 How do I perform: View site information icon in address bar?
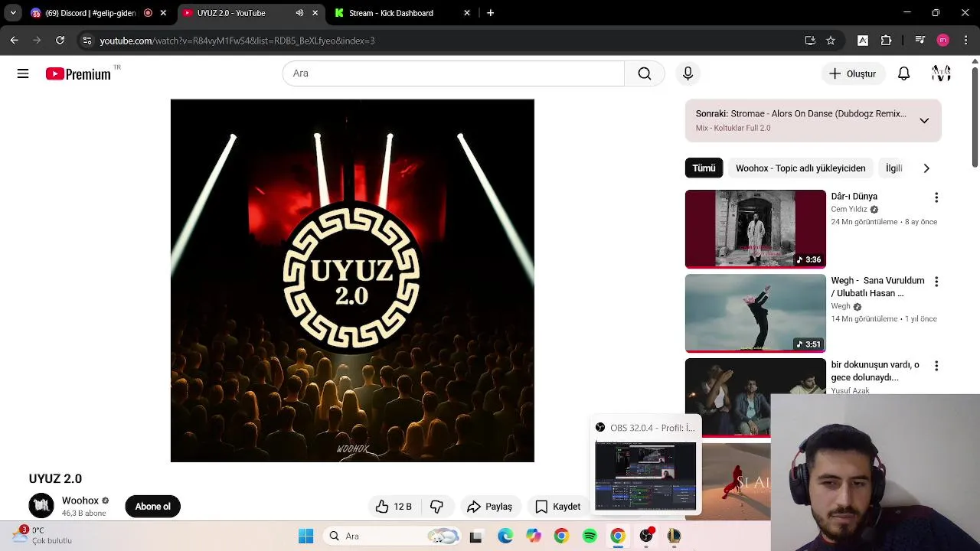pyautogui.click(x=87, y=41)
